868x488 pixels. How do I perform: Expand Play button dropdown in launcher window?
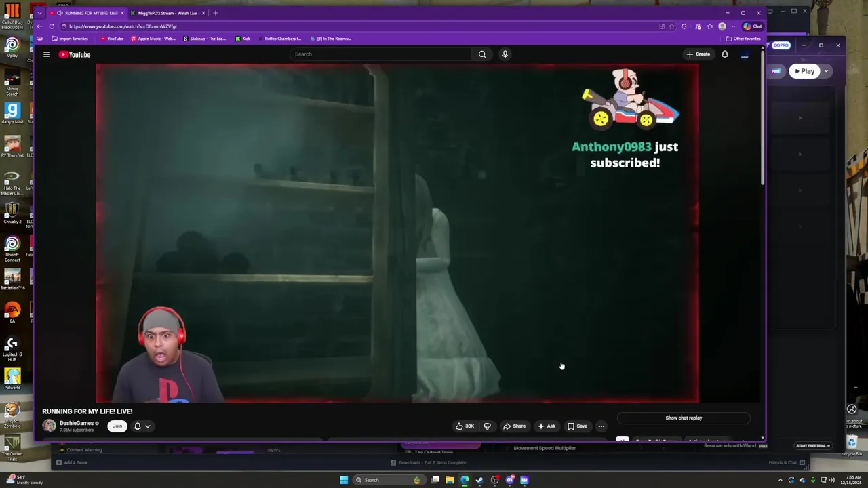(826, 71)
